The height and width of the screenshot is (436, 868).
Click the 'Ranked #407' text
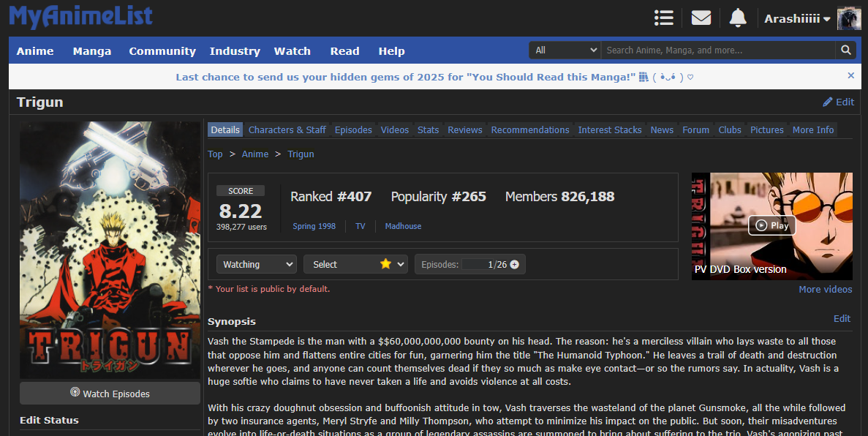click(x=331, y=197)
